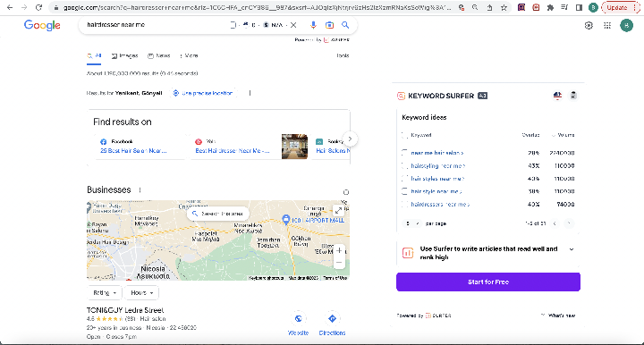
Task: Click the salon interior thumbnail image
Action: point(294,147)
